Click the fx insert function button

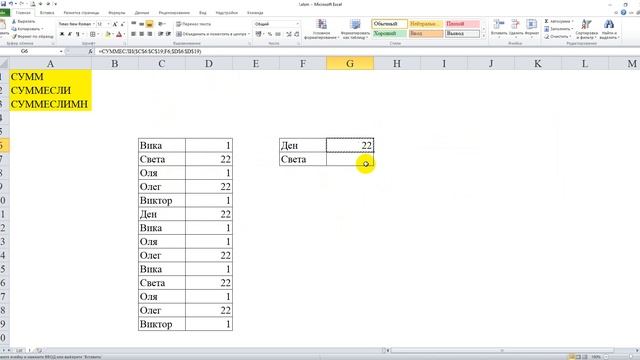coord(90,51)
